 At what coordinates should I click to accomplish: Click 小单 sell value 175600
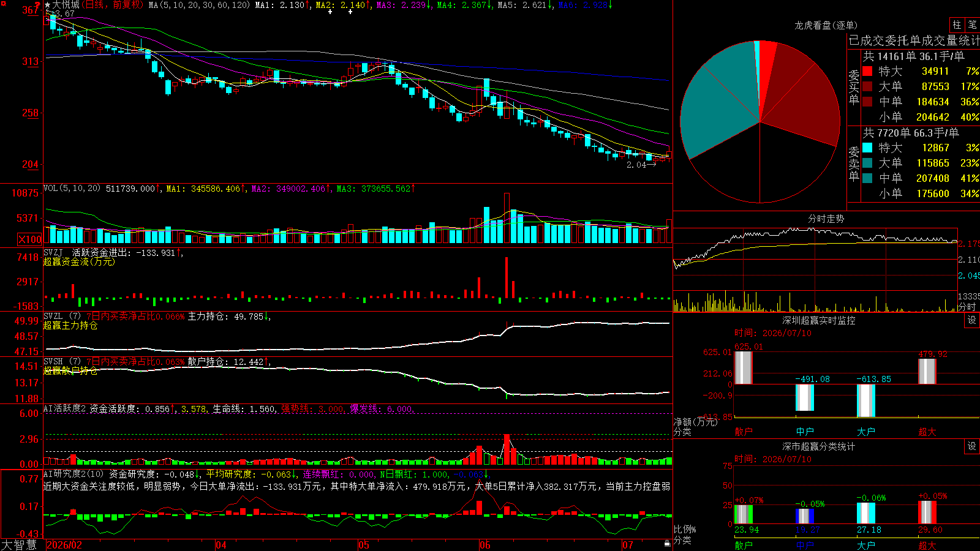(933, 193)
